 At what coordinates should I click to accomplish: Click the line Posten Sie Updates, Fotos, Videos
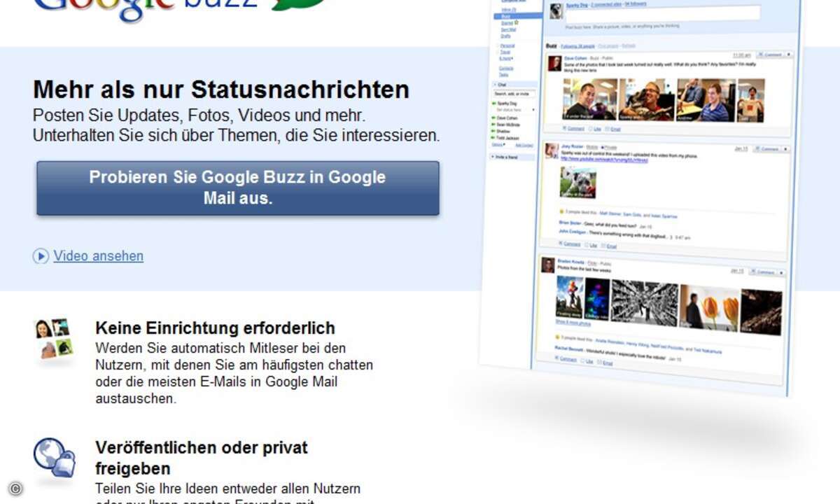point(199,115)
